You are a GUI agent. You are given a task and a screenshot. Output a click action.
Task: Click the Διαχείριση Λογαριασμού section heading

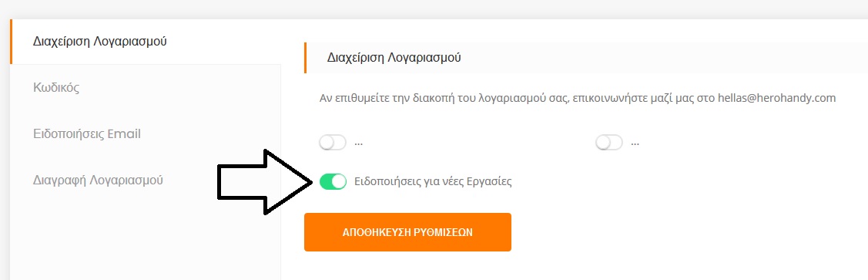pos(394,57)
